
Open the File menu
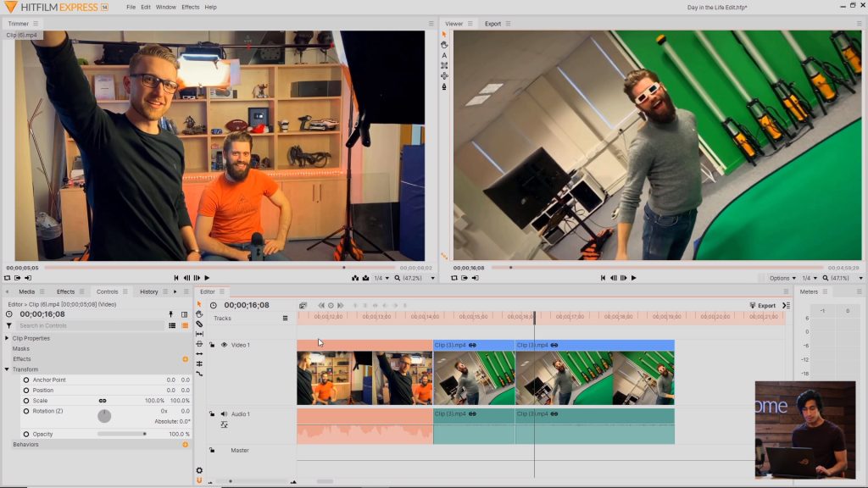click(x=131, y=7)
